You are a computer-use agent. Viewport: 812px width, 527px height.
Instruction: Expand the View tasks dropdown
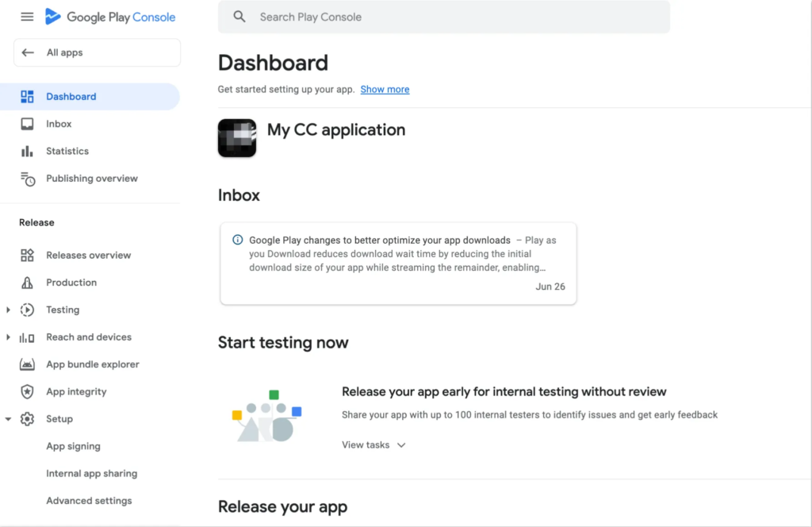click(373, 445)
